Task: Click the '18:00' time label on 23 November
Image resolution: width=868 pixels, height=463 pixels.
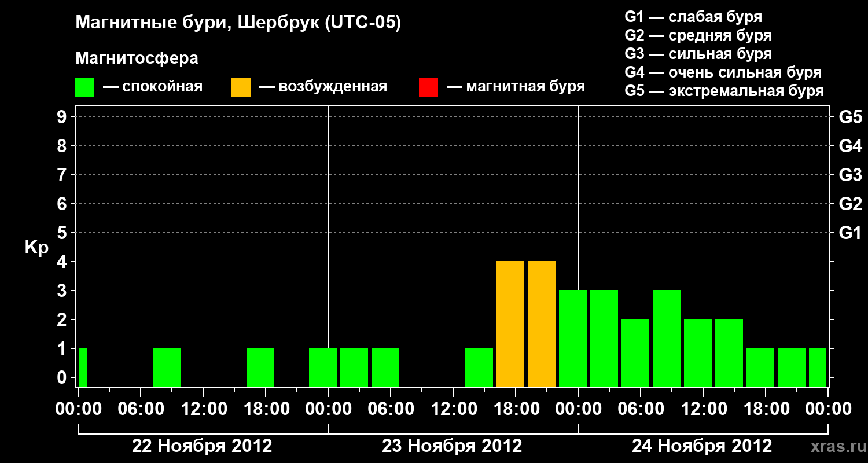Action: click(516, 409)
